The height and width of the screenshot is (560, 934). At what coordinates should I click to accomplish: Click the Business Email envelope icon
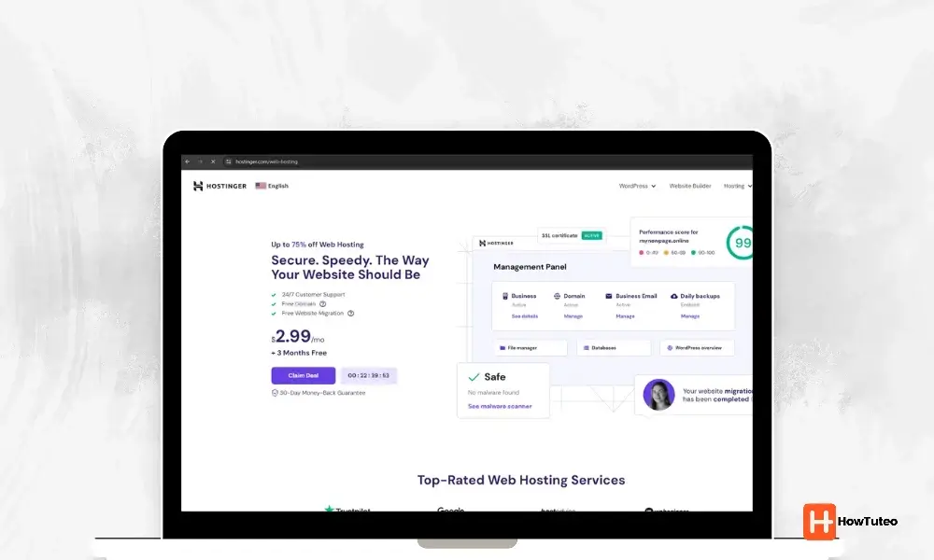(x=609, y=296)
